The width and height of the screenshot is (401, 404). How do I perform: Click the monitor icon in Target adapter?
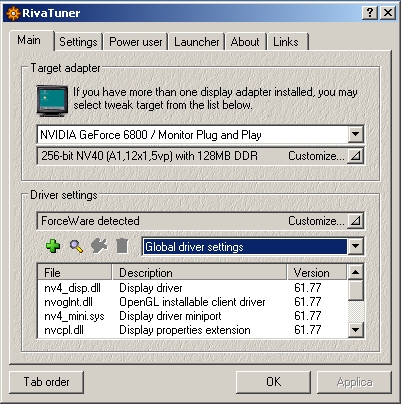(x=52, y=101)
